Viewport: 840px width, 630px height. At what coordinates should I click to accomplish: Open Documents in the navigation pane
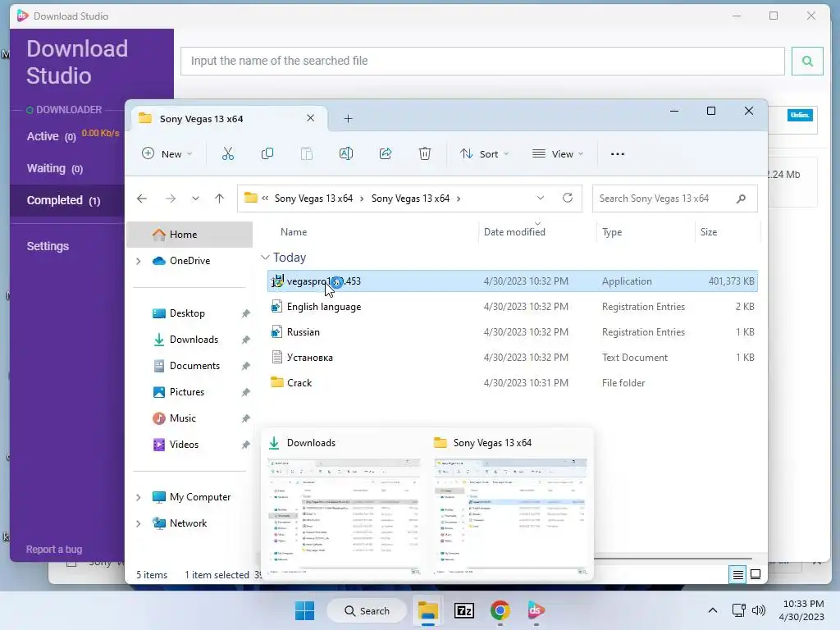(x=194, y=366)
